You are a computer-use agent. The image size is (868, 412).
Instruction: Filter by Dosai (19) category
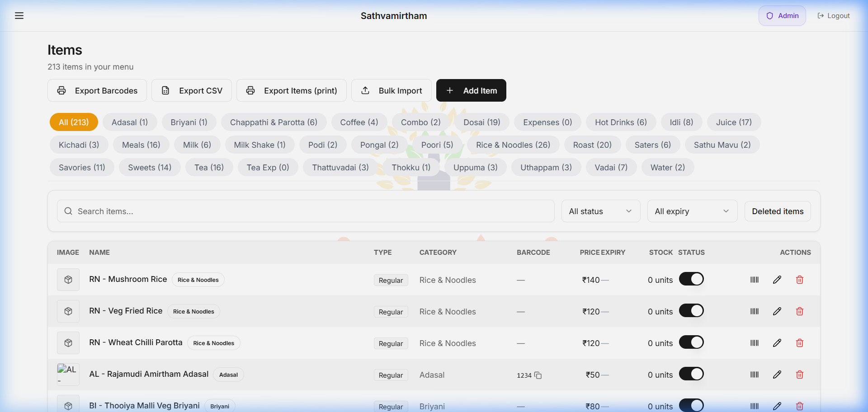(x=482, y=122)
